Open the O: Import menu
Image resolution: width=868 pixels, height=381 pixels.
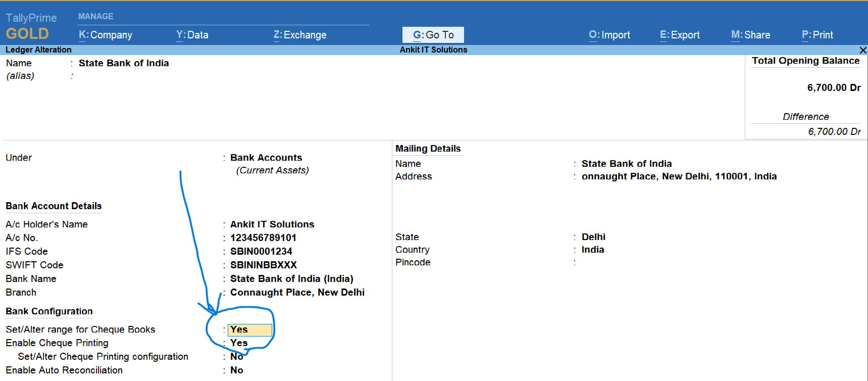(x=609, y=35)
